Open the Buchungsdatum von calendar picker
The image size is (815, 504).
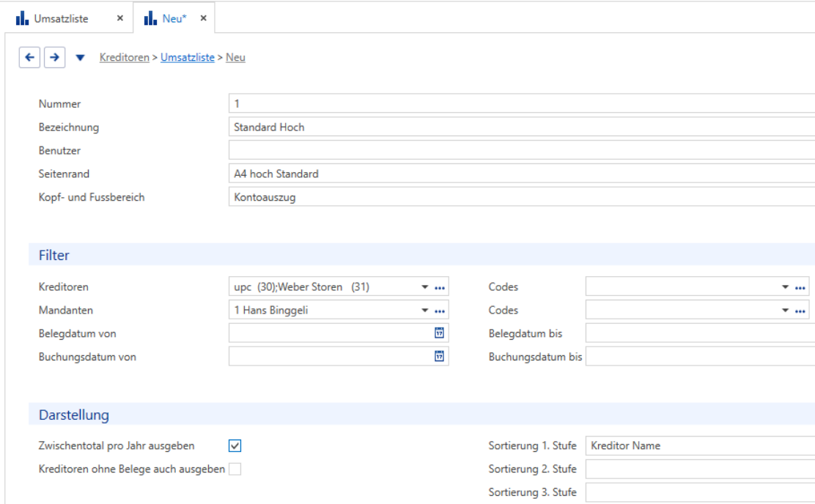[439, 357]
